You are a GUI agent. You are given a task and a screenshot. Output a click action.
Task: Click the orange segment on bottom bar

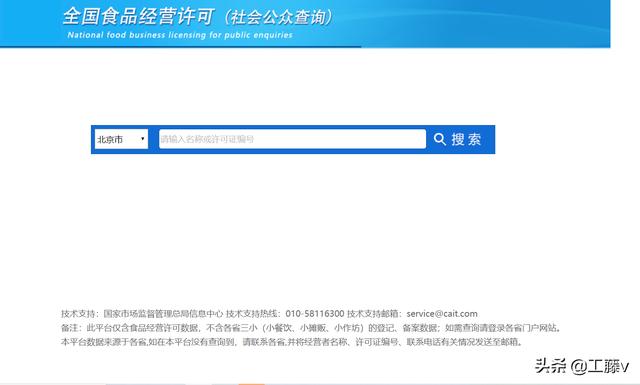click(251, 384)
